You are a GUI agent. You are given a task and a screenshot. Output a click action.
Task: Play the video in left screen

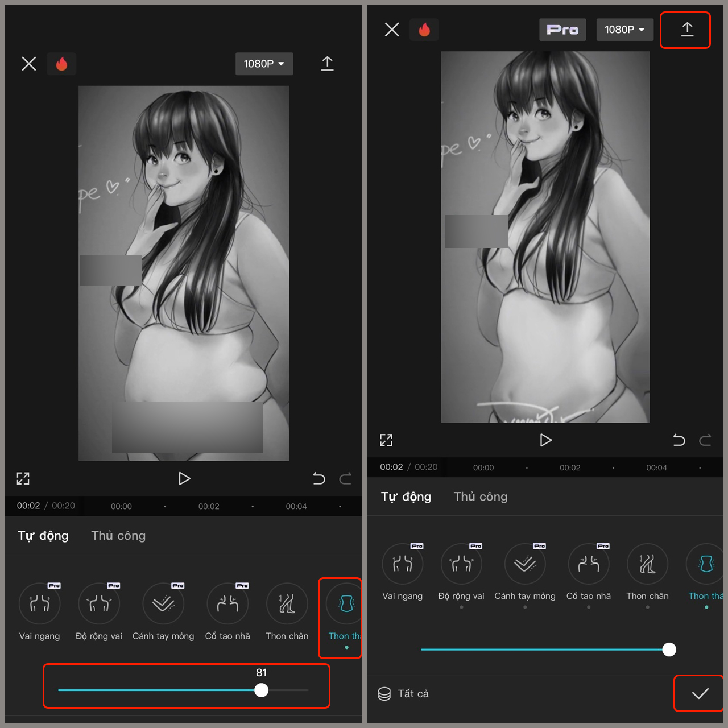(184, 478)
